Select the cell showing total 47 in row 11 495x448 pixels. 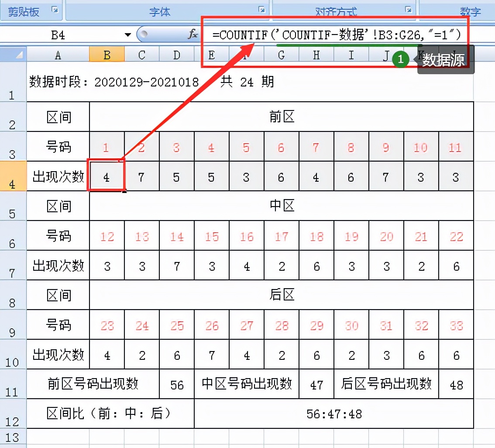coord(316,383)
